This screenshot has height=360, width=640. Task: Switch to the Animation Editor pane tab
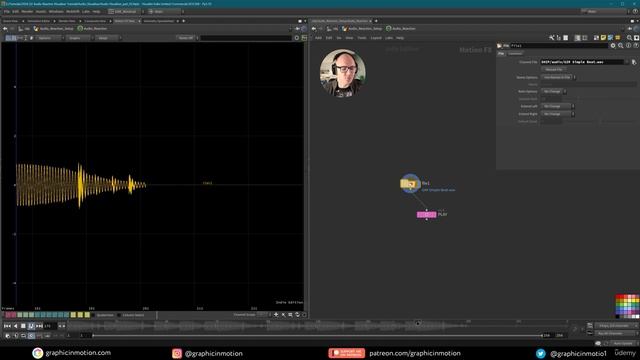[x=38, y=21]
